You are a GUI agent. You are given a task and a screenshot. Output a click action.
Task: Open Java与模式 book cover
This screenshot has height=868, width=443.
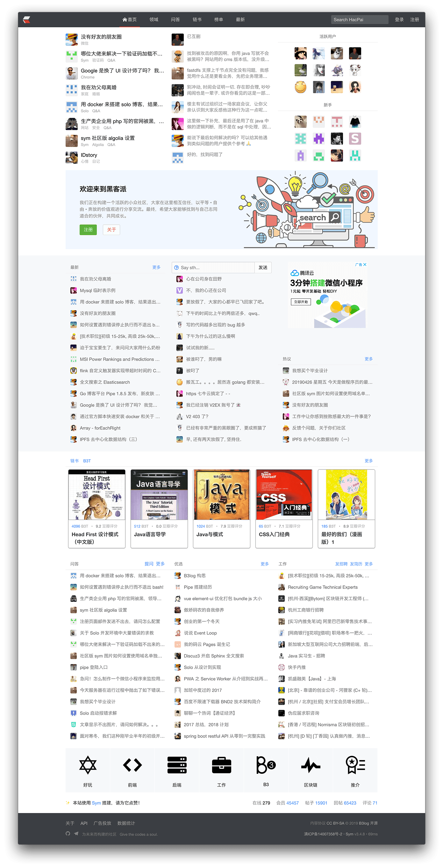coord(222,494)
